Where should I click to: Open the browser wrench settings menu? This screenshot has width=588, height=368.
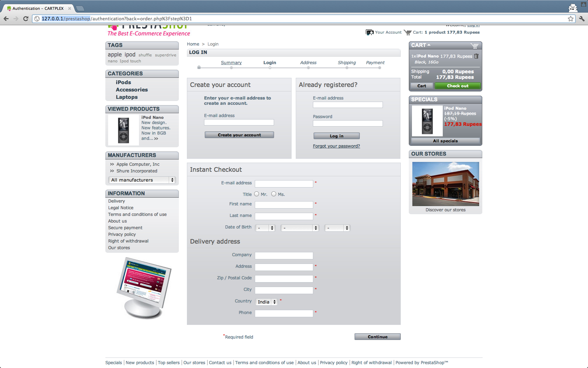(582, 19)
